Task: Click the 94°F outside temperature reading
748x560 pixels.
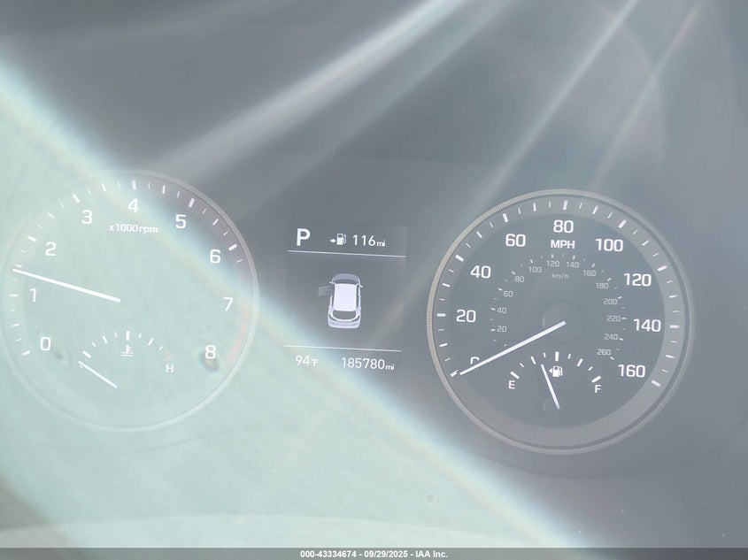Action: point(306,362)
